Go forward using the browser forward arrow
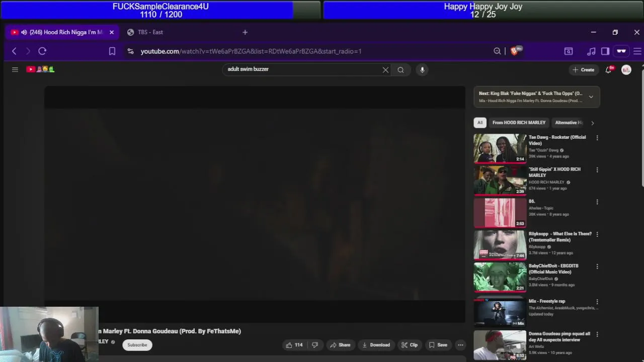The image size is (644, 362). (x=28, y=51)
